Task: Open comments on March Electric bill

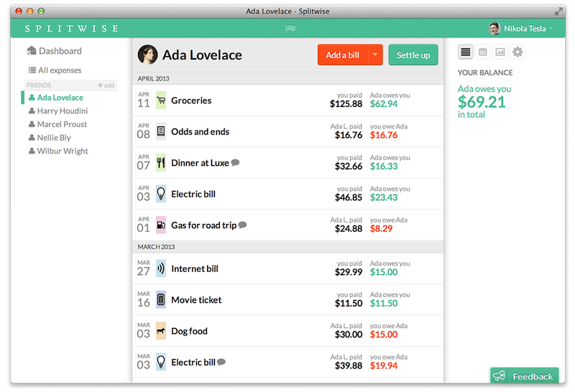Action: point(221,362)
